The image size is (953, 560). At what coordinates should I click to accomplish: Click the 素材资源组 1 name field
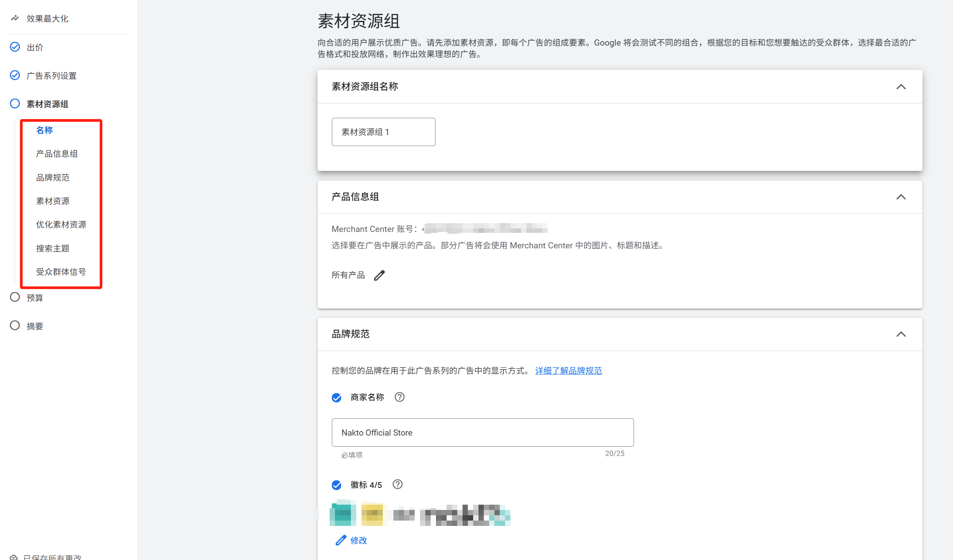click(383, 131)
